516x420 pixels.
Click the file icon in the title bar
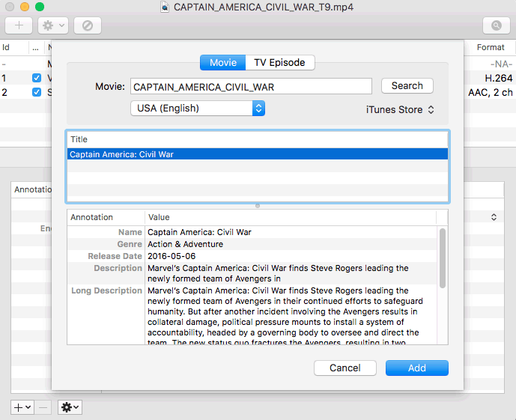165,7
